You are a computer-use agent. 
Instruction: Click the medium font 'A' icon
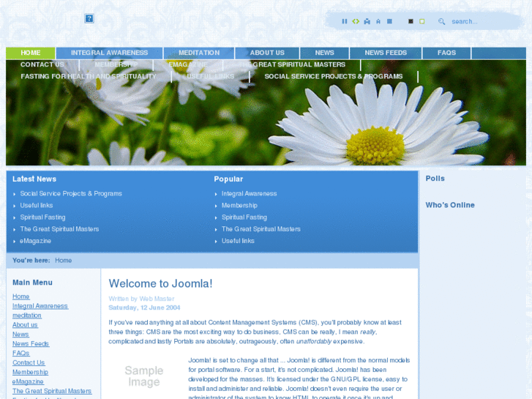[x=378, y=21]
